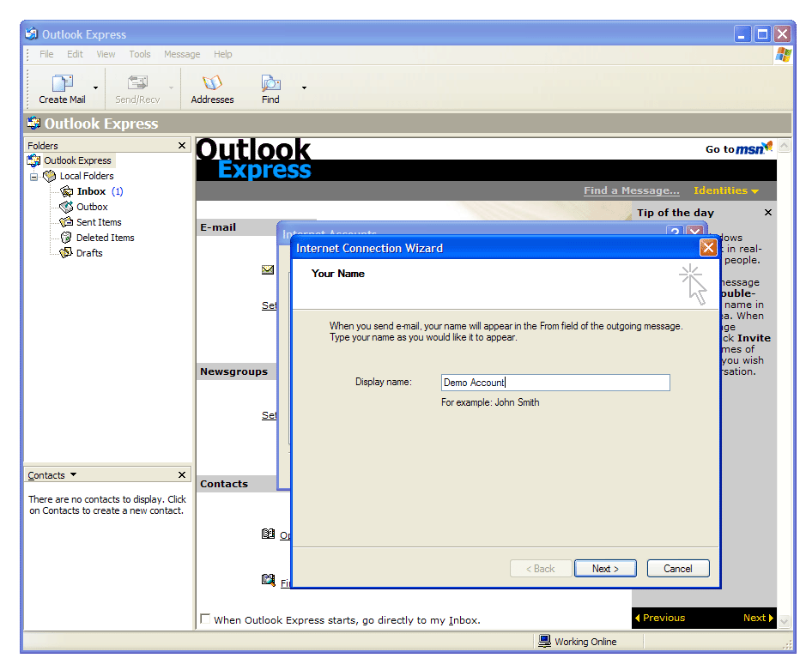Open the Identities dropdown
Viewport: 812px width, 670px height.
[726, 190]
